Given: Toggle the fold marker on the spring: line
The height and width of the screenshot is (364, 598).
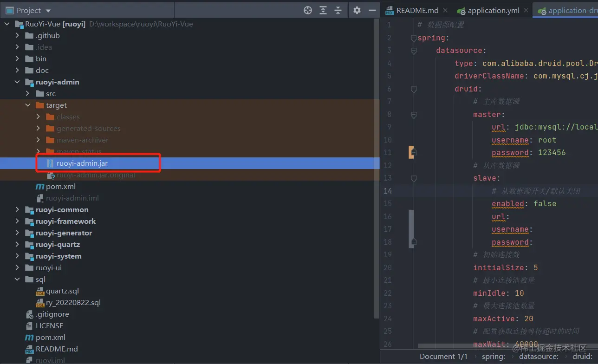Looking at the screenshot, I should (x=414, y=39).
